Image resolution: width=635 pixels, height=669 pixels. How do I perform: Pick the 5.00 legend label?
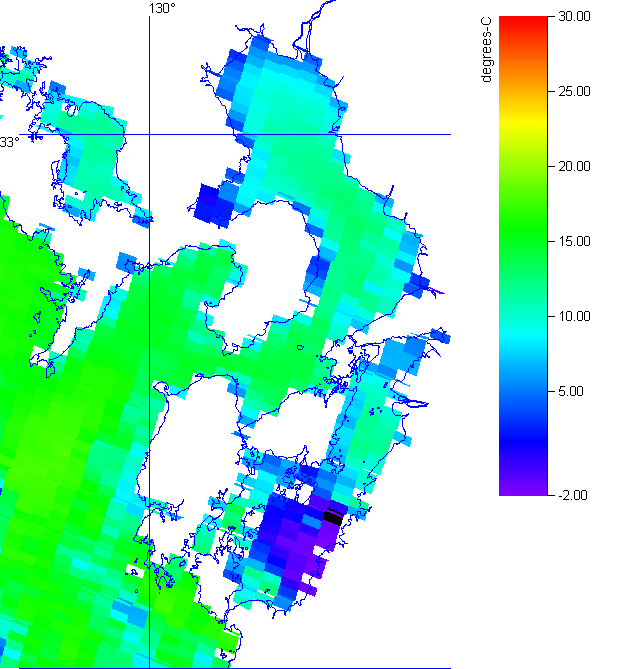(x=571, y=391)
